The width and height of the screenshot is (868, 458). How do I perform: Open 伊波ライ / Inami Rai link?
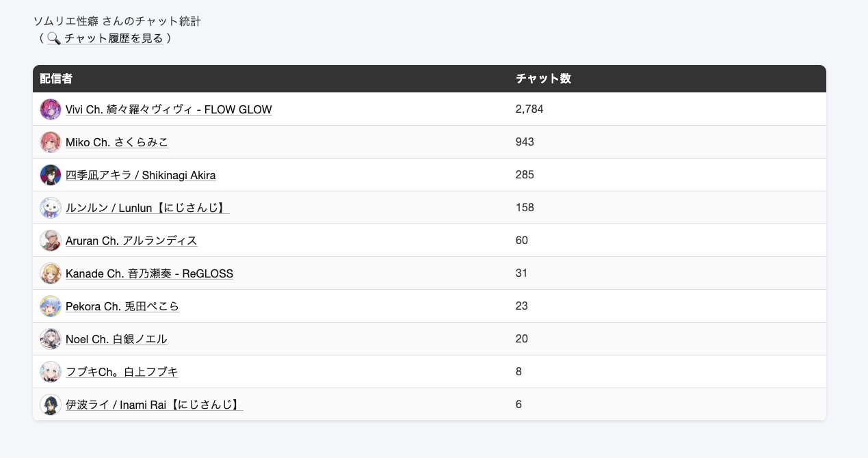[x=154, y=405]
